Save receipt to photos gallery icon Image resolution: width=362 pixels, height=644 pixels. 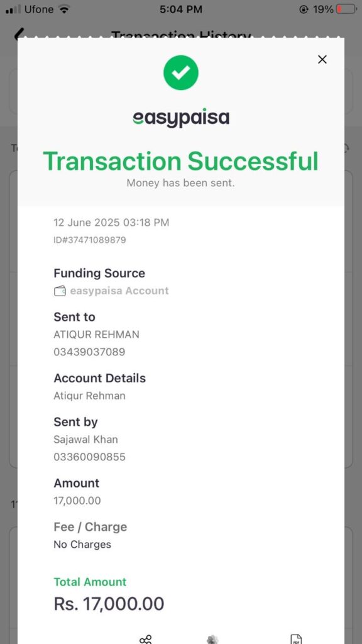(212, 639)
